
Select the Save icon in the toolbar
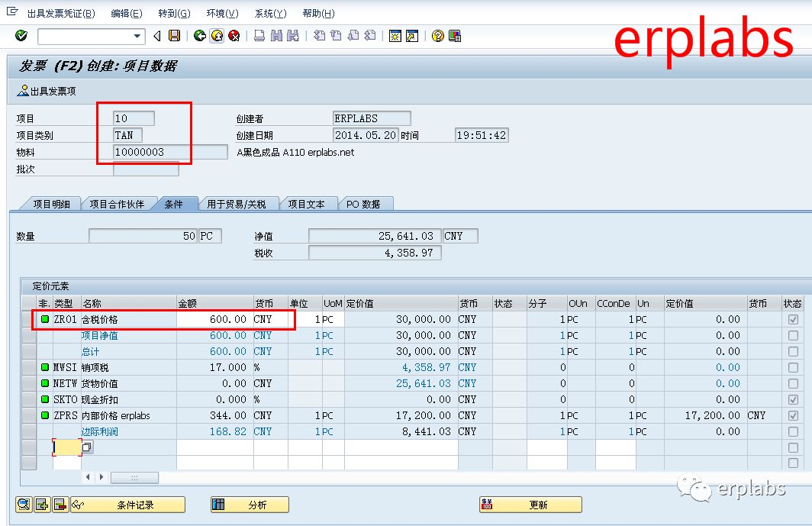pos(175,35)
